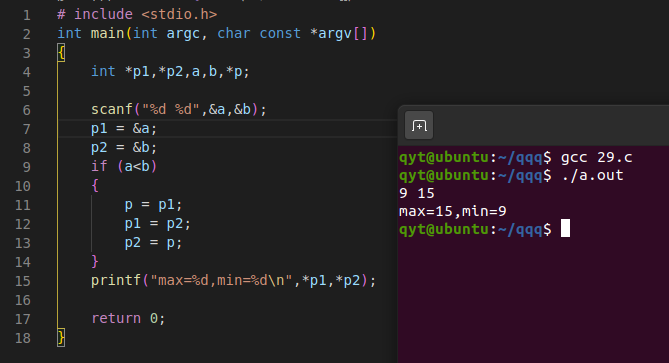Select the 'int *p1,*p2,a,b,*p;' declaration line
Image resolution: width=669 pixels, height=363 pixels.
click(x=170, y=72)
